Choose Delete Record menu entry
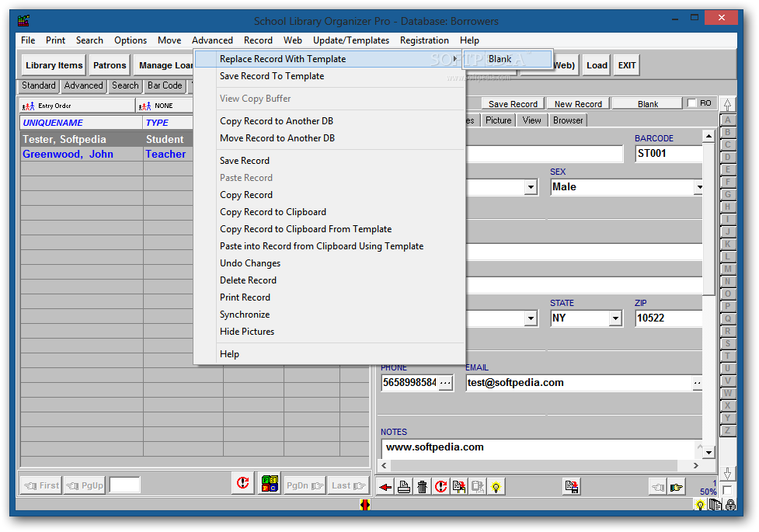 pos(329,280)
